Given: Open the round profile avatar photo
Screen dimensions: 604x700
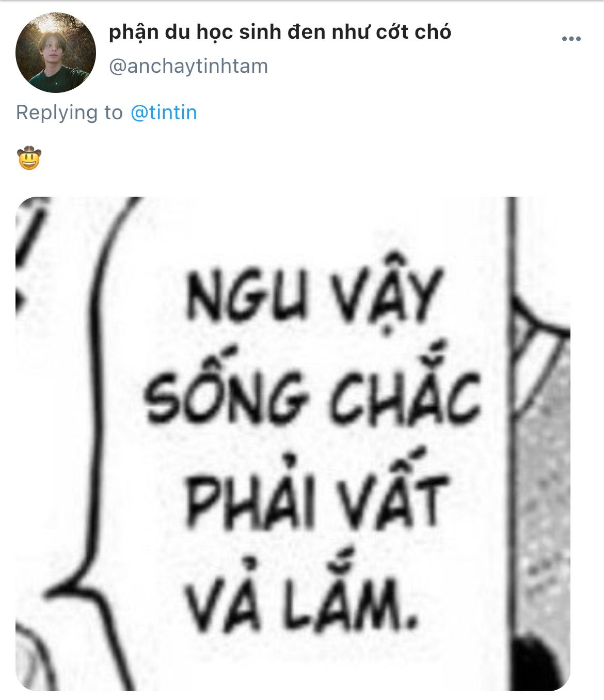Looking at the screenshot, I should pyautogui.click(x=56, y=53).
